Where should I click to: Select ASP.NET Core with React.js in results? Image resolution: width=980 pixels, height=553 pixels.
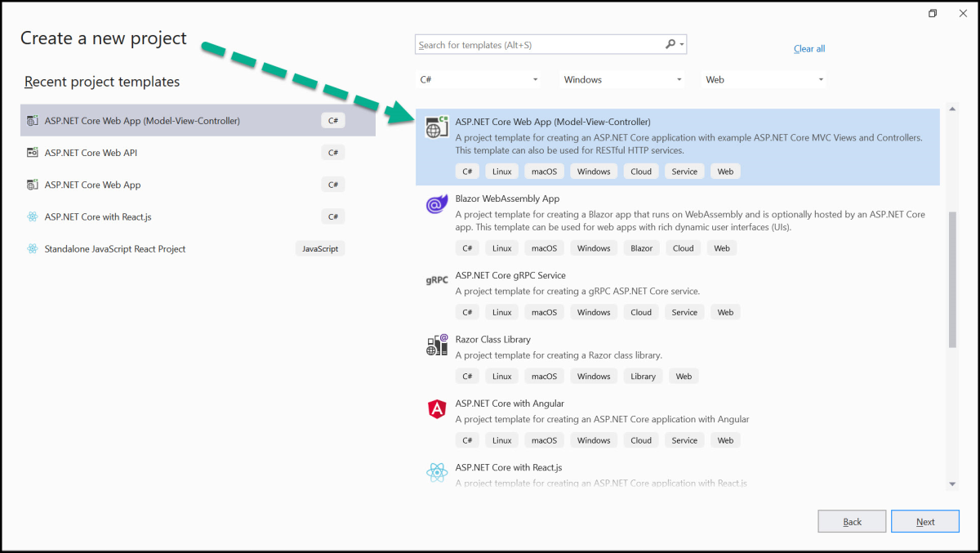(678, 474)
